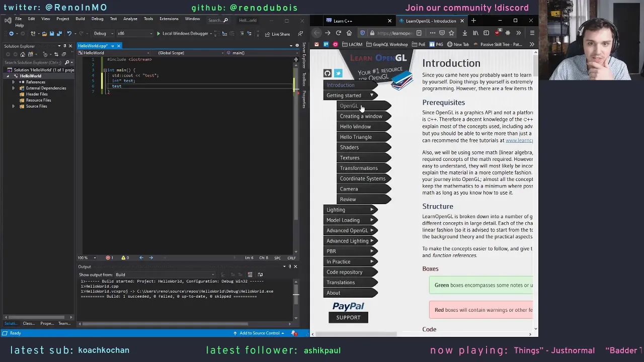Click the feedback icon next to Live Share

[x=300, y=34]
